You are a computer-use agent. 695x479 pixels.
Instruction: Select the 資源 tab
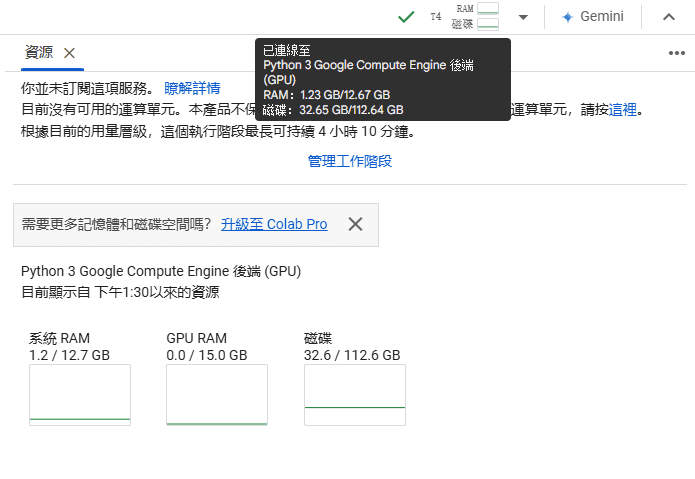tap(39, 52)
